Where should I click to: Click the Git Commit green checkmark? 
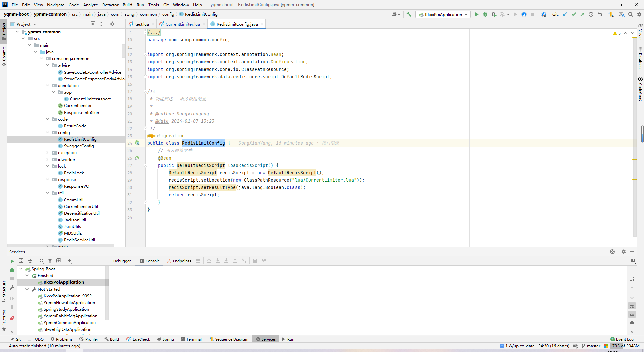pos(574,14)
